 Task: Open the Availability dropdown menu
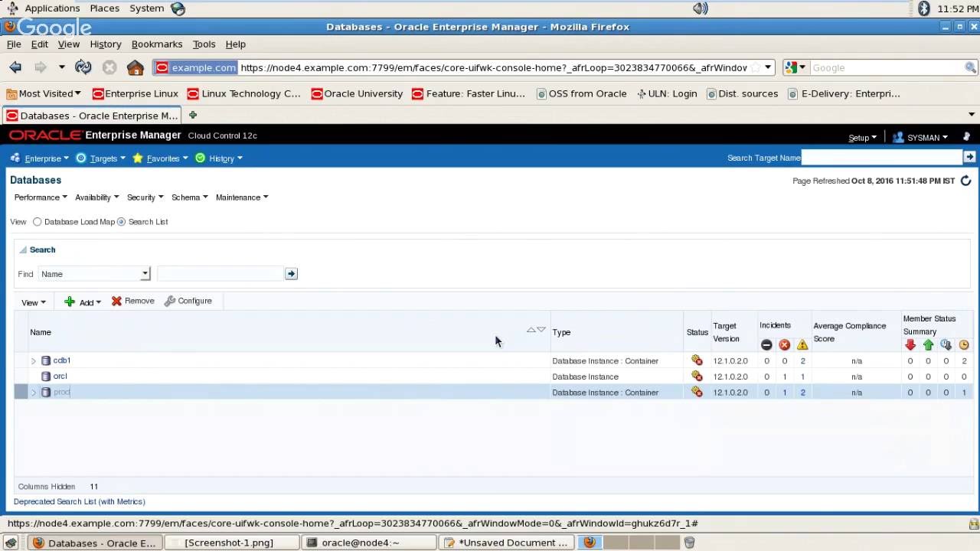click(x=96, y=197)
